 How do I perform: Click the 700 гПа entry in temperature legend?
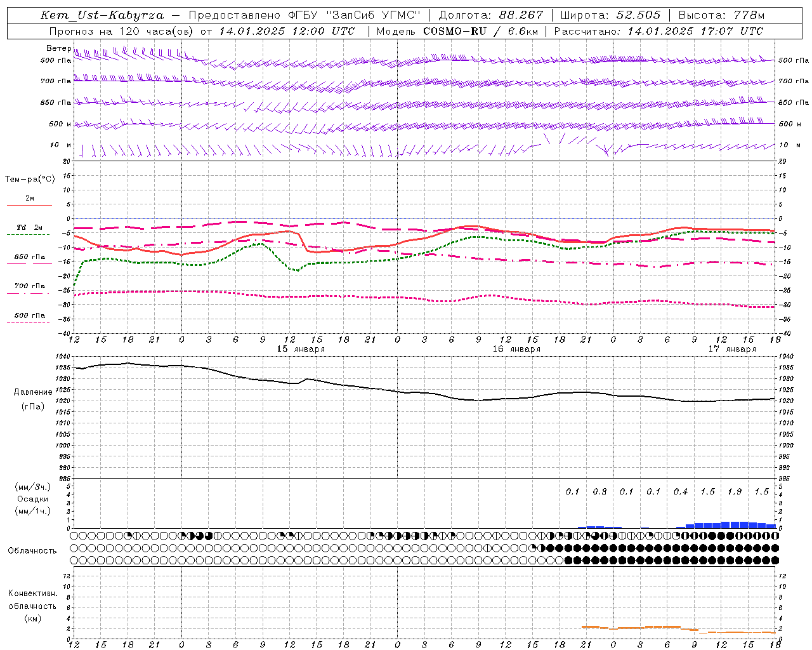[30, 286]
